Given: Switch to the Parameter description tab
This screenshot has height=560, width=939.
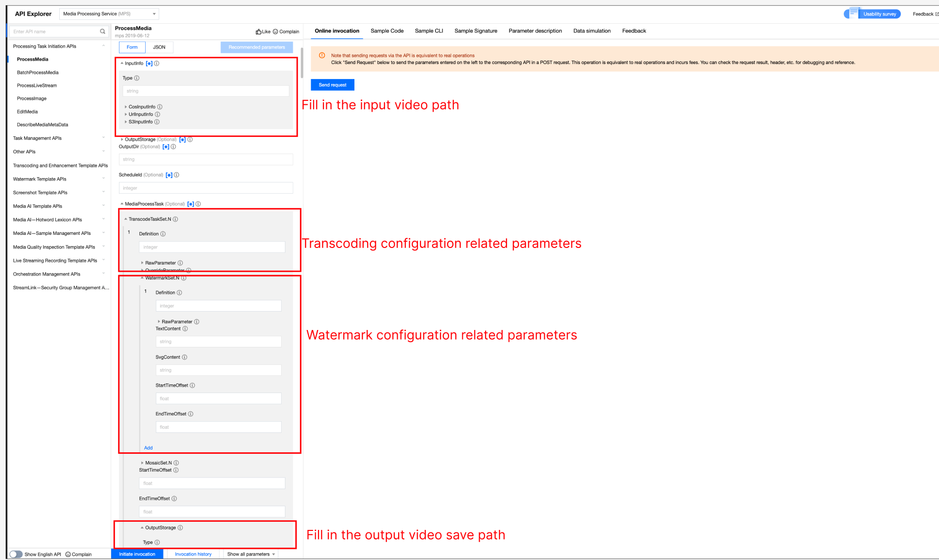Looking at the screenshot, I should [535, 31].
